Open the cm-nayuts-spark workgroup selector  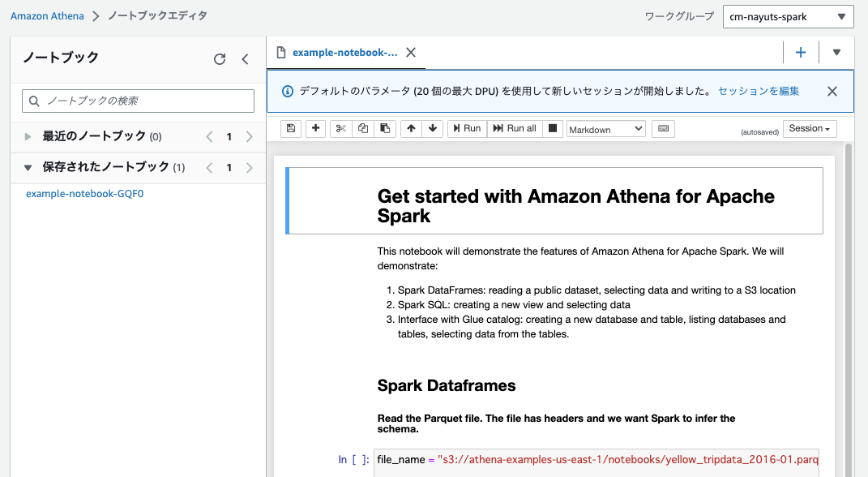(787, 16)
